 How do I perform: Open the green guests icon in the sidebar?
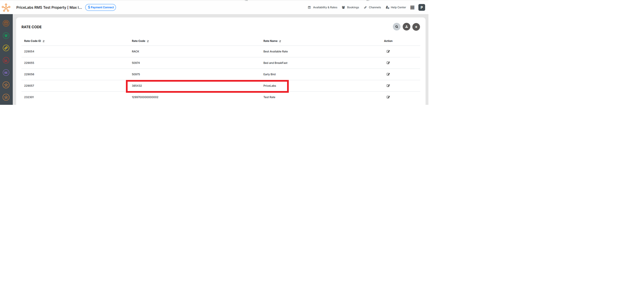(6, 36)
